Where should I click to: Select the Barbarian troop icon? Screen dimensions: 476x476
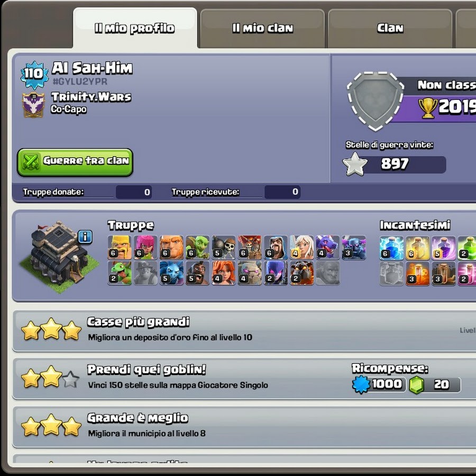point(120,248)
